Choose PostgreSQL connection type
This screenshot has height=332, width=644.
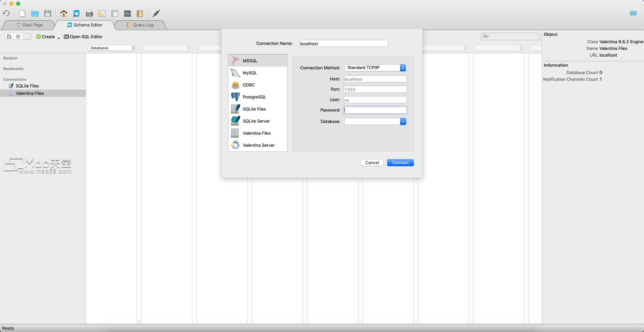[x=258, y=97]
